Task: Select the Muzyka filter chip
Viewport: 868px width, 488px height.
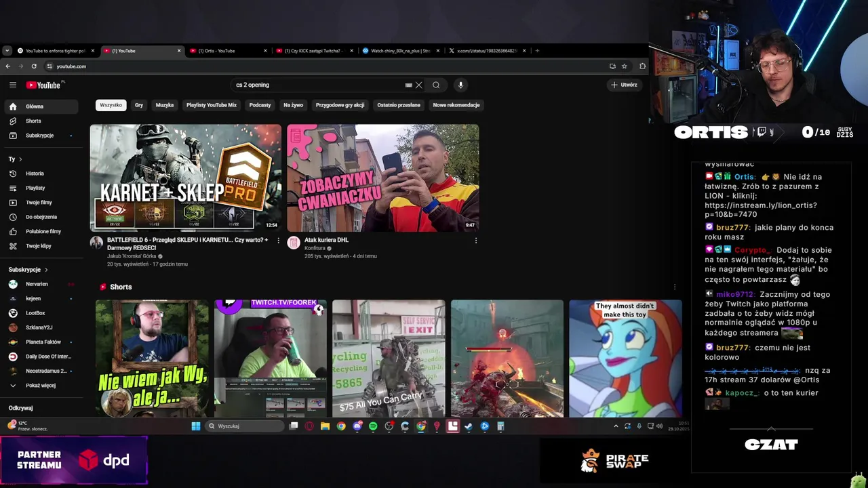Action: (165, 105)
